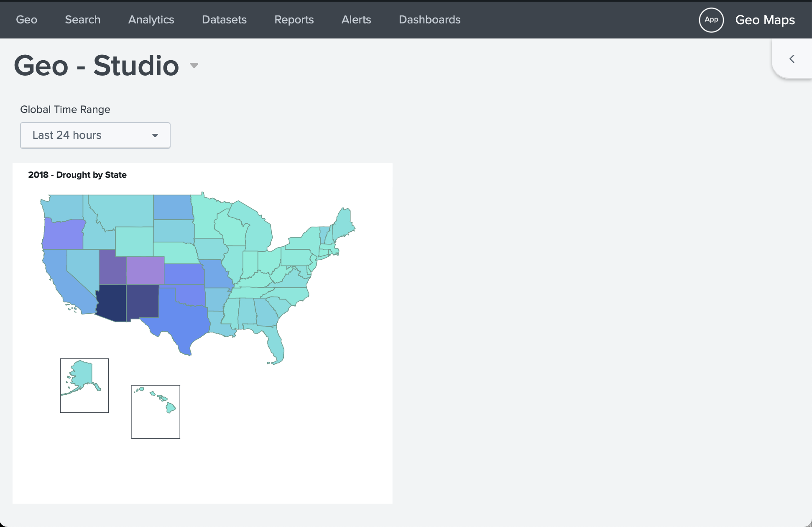Image resolution: width=812 pixels, height=527 pixels.
Task: Click the Alaska inset map
Action: (x=84, y=385)
